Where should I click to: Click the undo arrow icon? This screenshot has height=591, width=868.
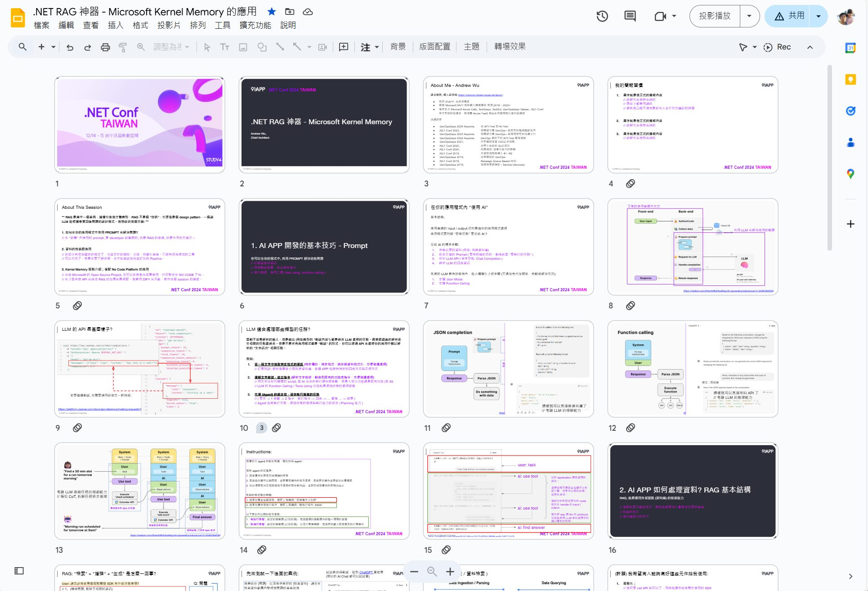(x=70, y=47)
